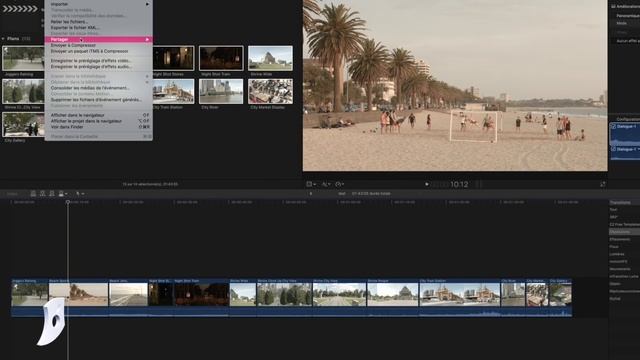
Task: Select the Tout transitions category
Action: (x=613, y=209)
